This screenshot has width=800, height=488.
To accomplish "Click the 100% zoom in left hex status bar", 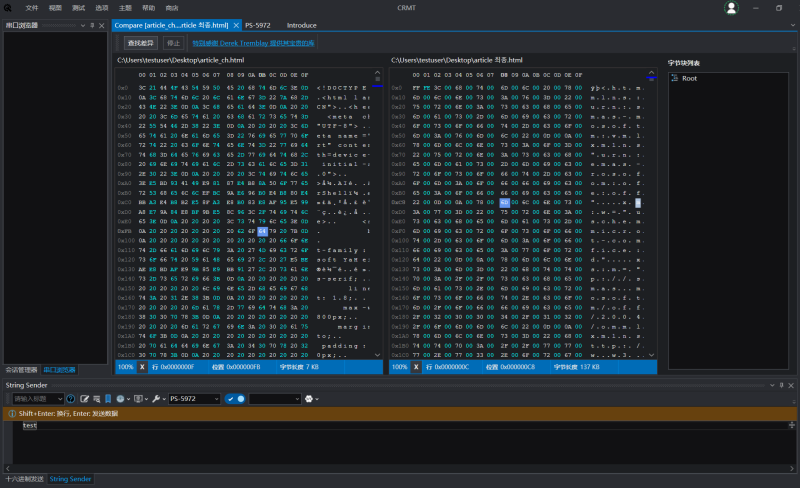I will [x=126, y=367].
